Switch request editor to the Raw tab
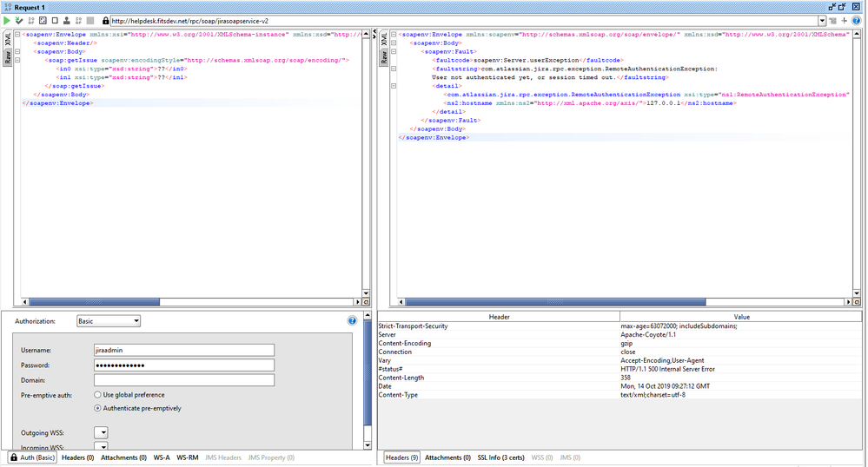This screenshot has height=467, width=868. tap(8, 57)
